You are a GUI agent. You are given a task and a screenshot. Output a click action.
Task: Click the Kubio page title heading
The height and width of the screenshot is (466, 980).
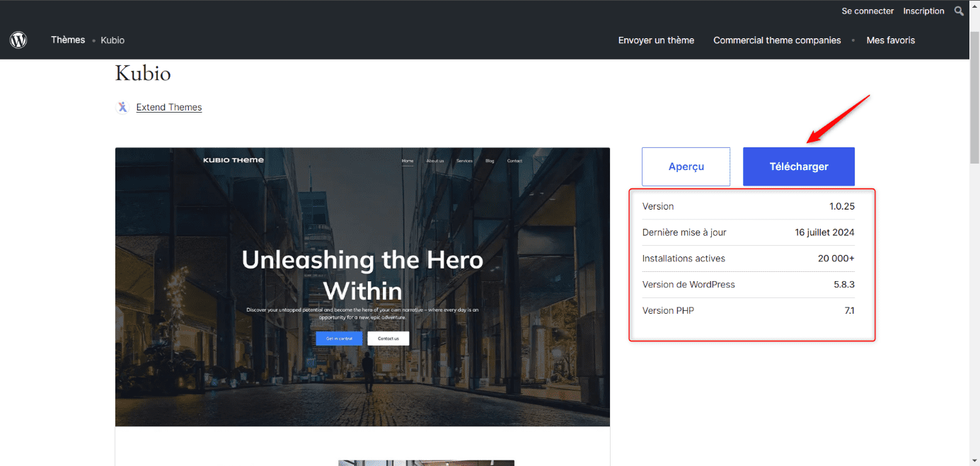pos(143,74)
